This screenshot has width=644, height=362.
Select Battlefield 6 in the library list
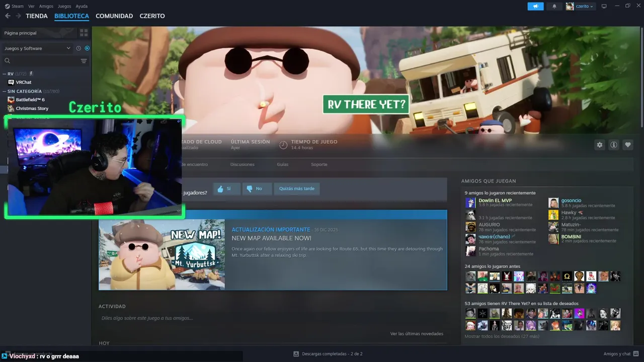click(30, 100)
